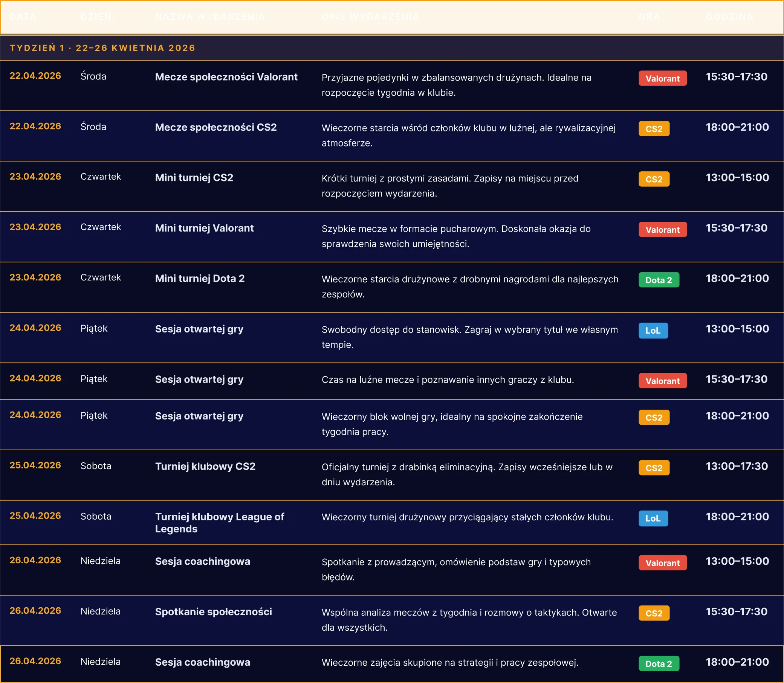Image resolution: width=784 pixels, height=683 pixels.
Task: Open 'Turniej klubowy League of Legends' event name
Action: [220, 523]
